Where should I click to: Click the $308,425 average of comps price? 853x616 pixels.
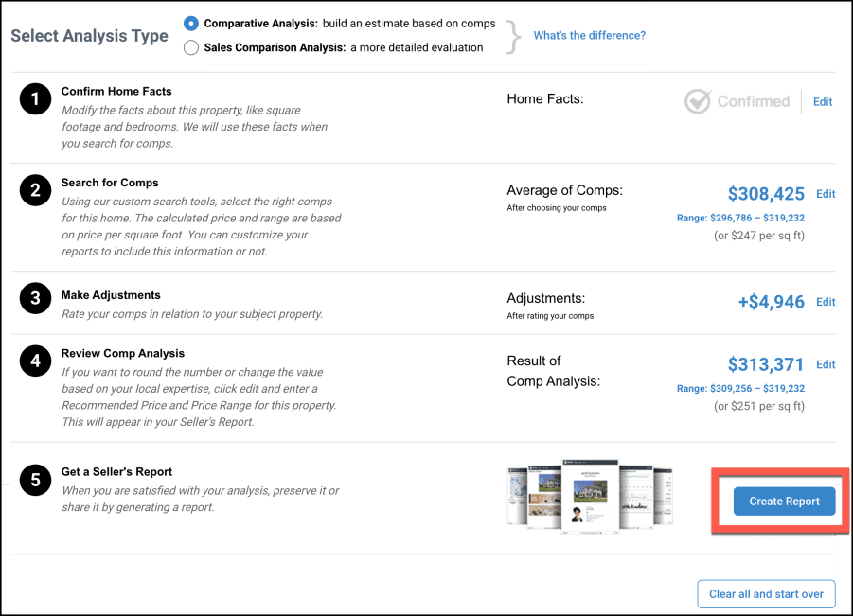click(x=766, y=194)
